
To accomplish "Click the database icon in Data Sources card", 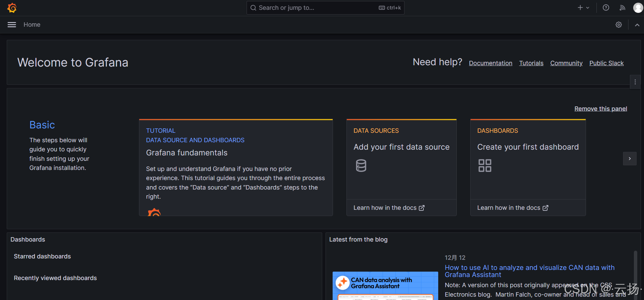I will [x=361, y=166].
